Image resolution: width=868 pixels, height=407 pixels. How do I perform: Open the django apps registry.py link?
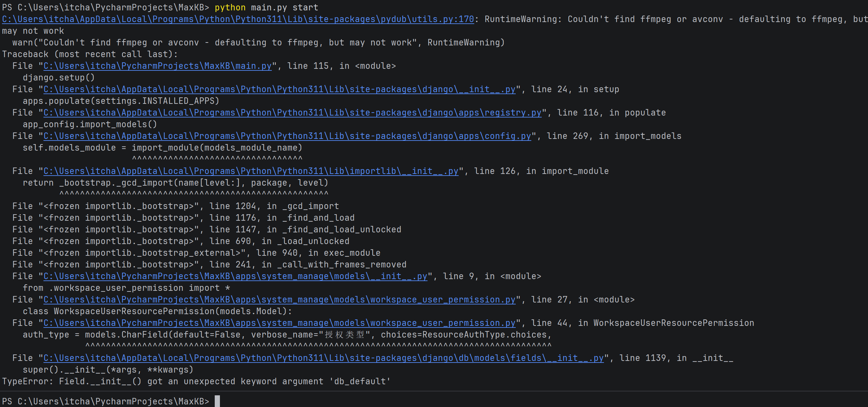pos(292,113)
